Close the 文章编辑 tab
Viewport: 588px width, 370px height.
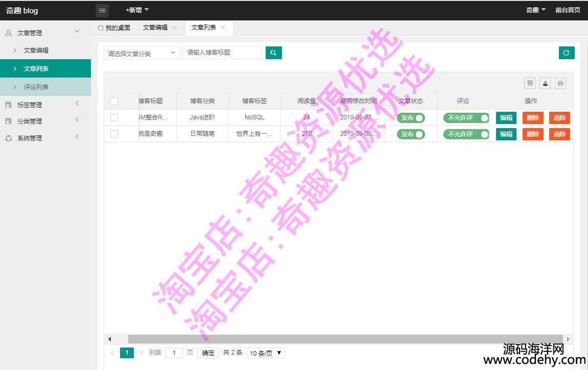175,28
